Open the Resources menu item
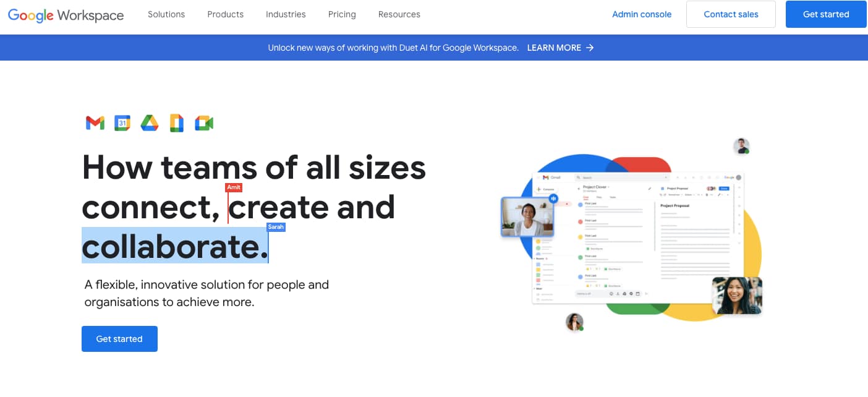868x397 pixels. pyautogui.click(x=399, y=14)
